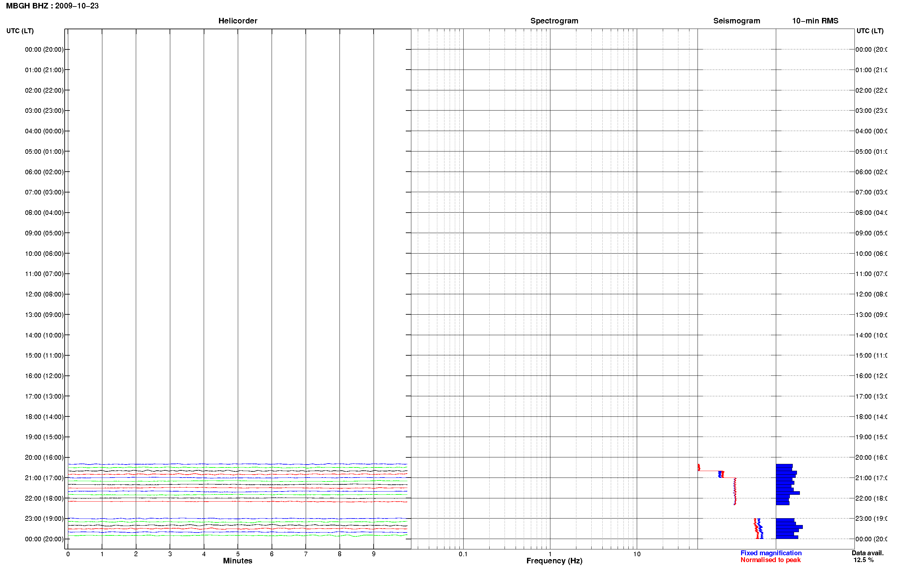
Task: Click the right-side '12:00 (08:0' time label
Action: [x=871, y=294]
